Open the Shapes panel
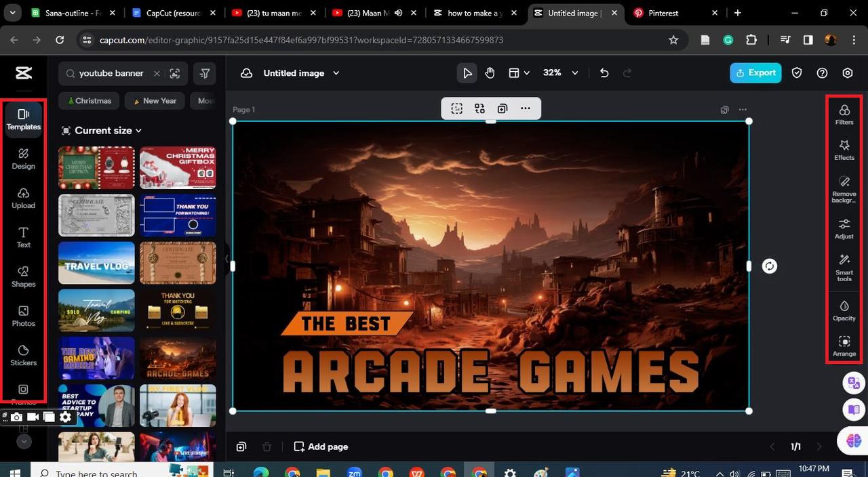 coord(24,276)
